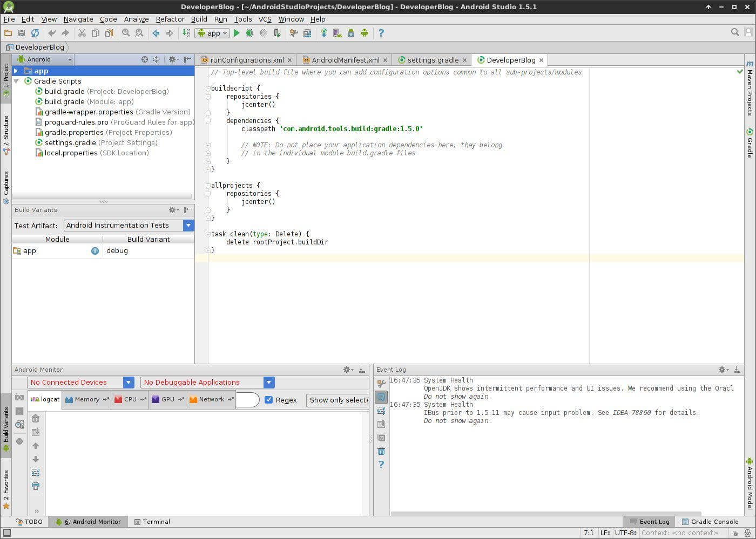
Task: Start debugging with the Debug bug icon
Action: click(249, 33)
